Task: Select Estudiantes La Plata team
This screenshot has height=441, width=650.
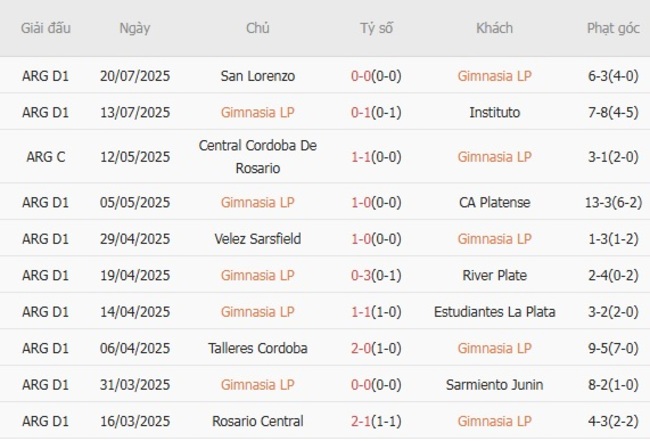Action: [494, 312]
